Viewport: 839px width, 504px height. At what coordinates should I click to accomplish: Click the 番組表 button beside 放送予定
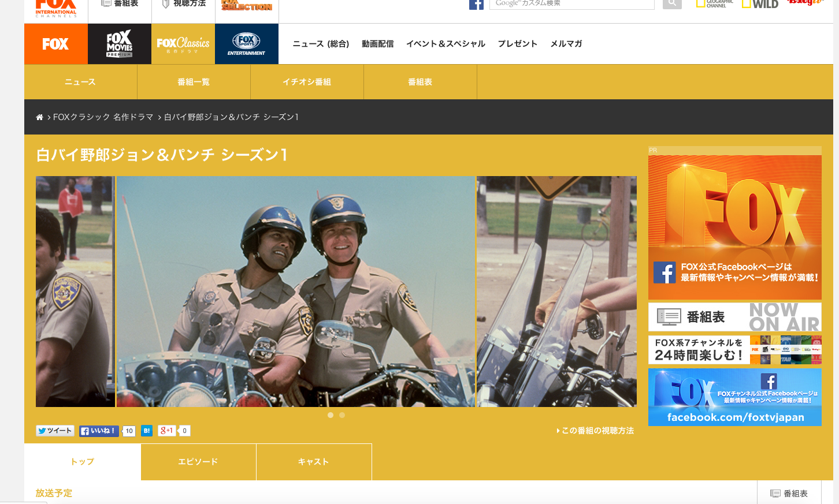789,493
